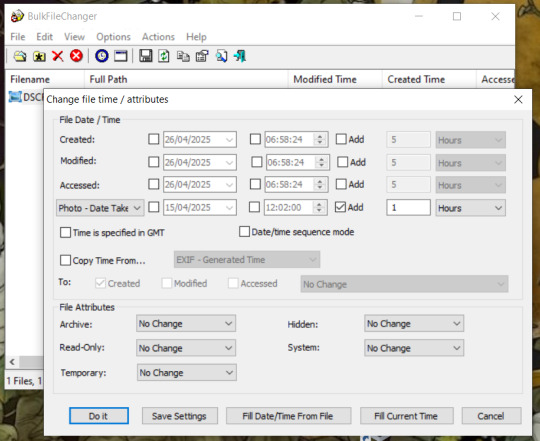Screen dimensions: 540x441
Task: Click the Cancel button
Action: pyautogui.click(x=491, y=416)
